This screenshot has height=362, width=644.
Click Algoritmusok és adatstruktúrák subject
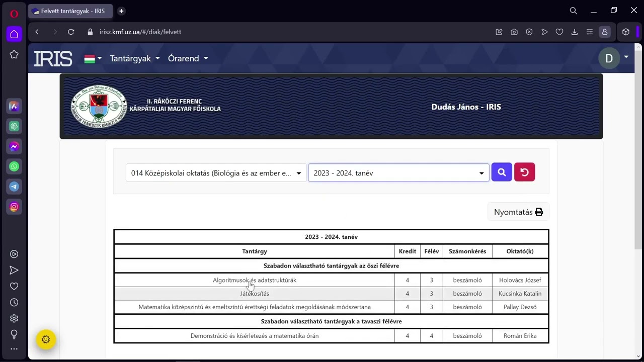click(x=255, y=280)
